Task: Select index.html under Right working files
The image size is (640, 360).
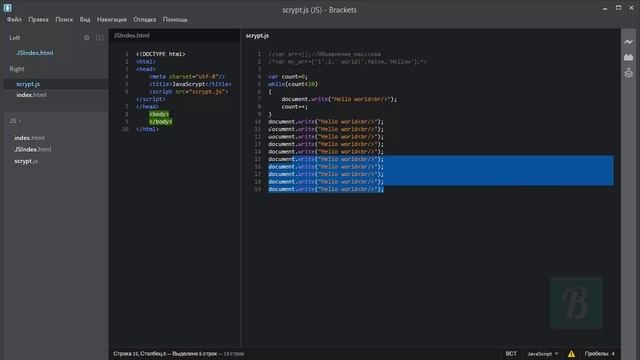Action: click(x=31, y=95)
